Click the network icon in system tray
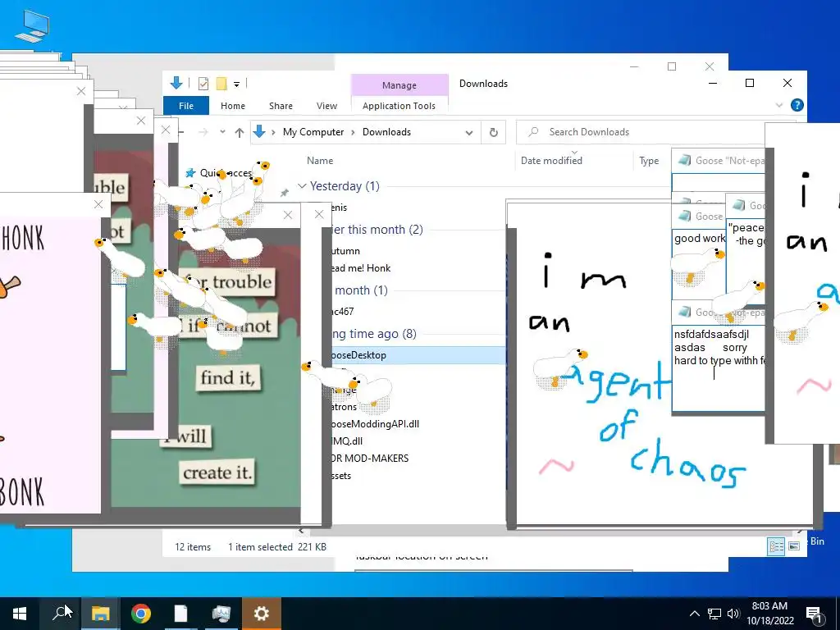Screen dimensions: 840x630 [714, 614]
